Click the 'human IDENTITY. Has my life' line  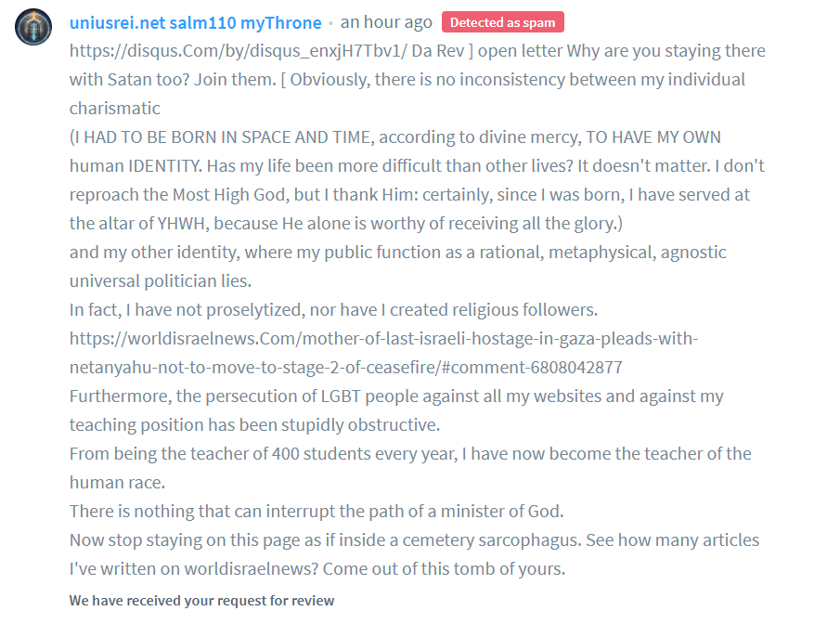click(417, 166)
